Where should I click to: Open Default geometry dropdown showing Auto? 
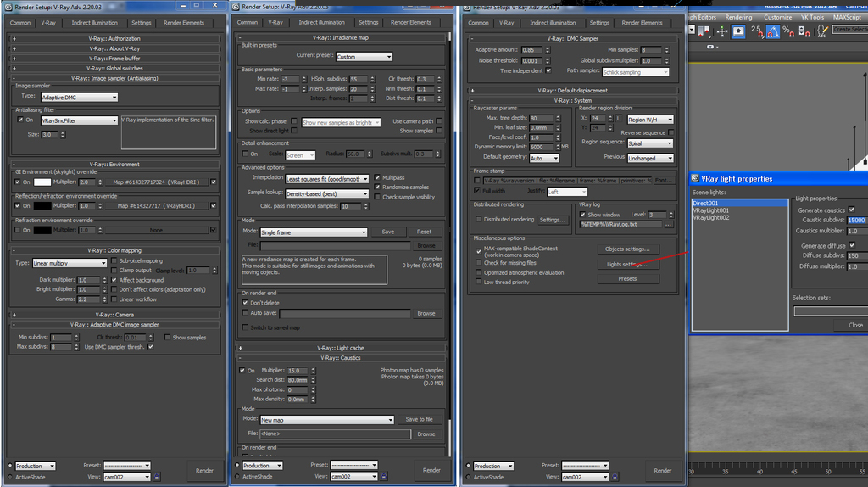[544, 158]
